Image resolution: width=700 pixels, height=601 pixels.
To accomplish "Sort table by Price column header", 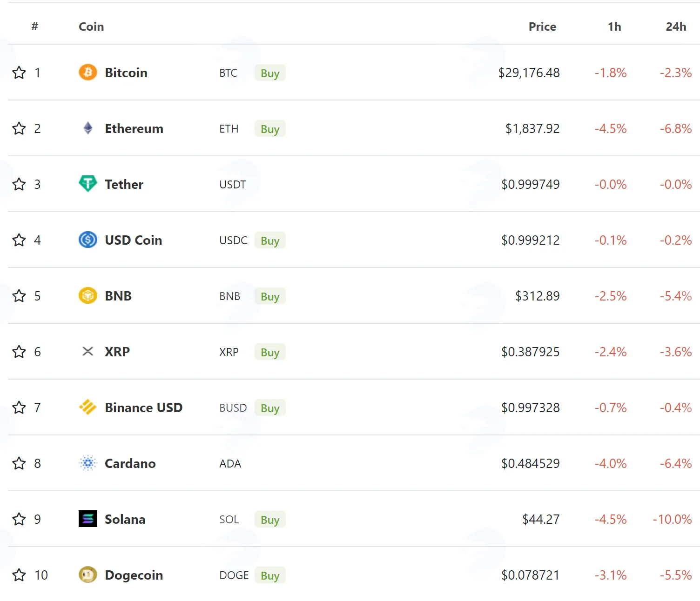I will pyautogui.click(x=542, y=27).
